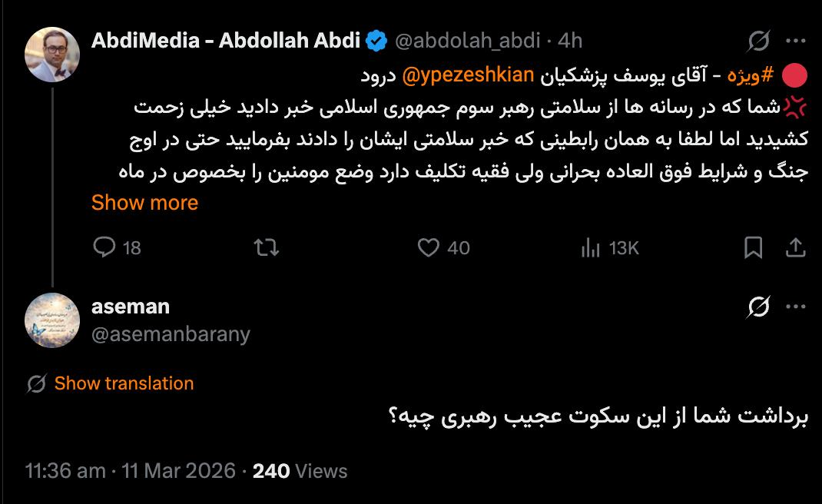The height and width of the screenshot is (504, 822).
Task: Click the AbdiMedia - Abdollah Abdi display name
Action: [226, 41]
